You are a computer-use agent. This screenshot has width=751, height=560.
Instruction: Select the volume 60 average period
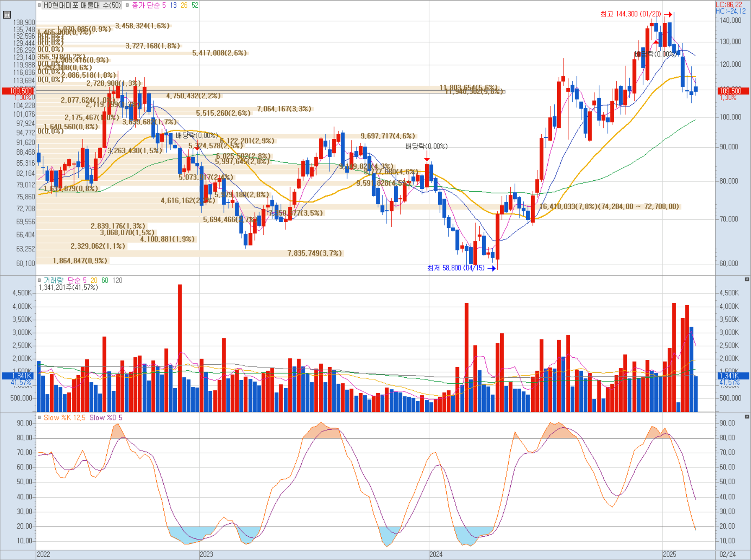coord(105,280)
